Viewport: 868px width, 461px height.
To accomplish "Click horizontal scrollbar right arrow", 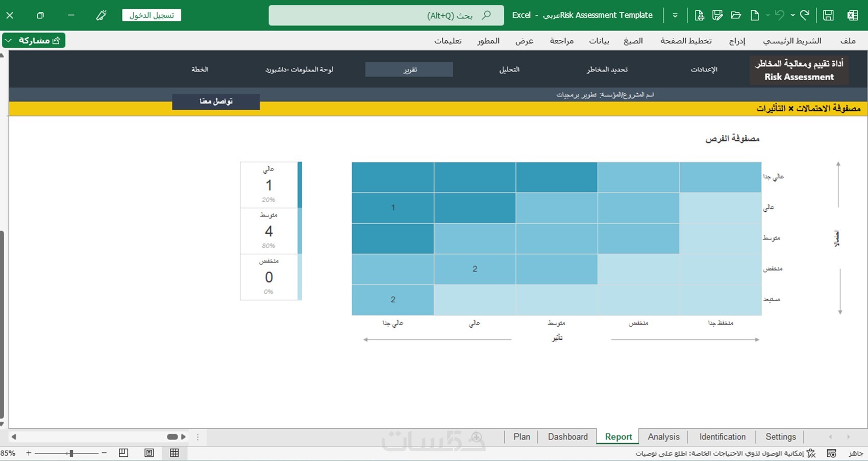I will (x=183, y=437).
